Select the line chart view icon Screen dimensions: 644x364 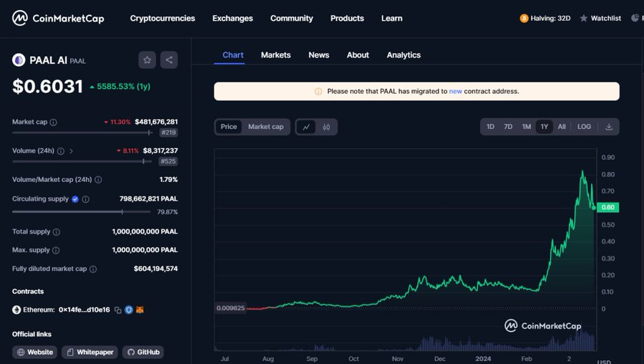coord(306,127)
